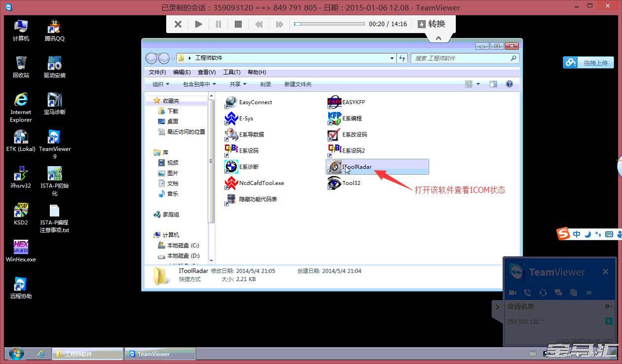Viewport: 622px width, 364px height.
Task: Click the Start button on taskbar
Action: coord(16,354)
